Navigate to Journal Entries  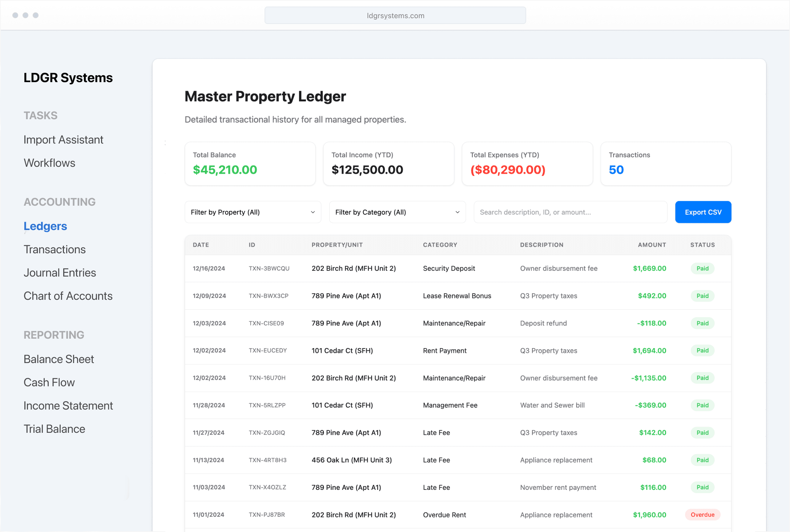point(60,273)
